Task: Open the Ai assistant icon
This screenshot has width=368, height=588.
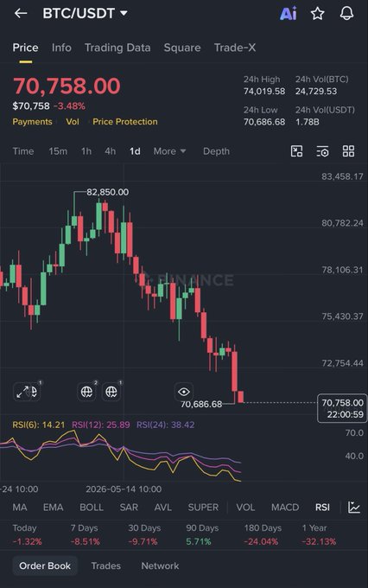Action: click(289, 14)
